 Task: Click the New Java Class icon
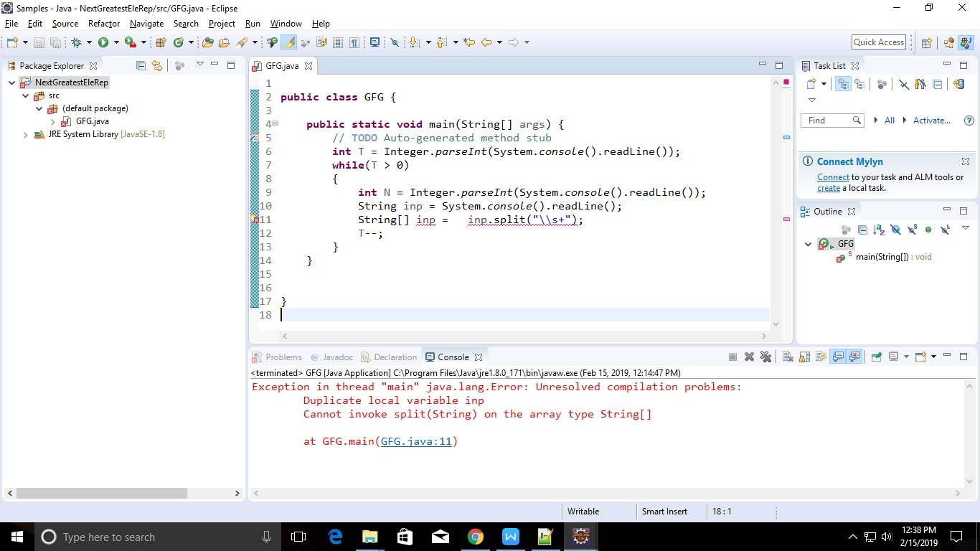(x=179, y=42)
